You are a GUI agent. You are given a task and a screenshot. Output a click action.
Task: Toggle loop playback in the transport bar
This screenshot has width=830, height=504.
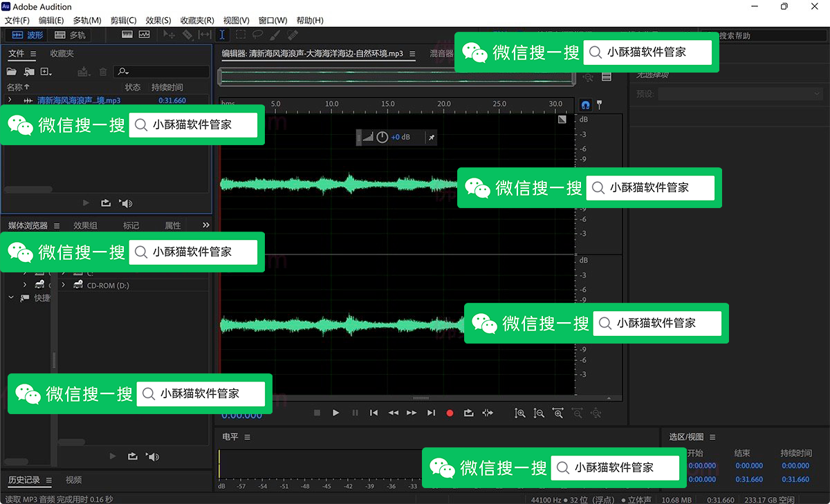[x=469, y=413]
